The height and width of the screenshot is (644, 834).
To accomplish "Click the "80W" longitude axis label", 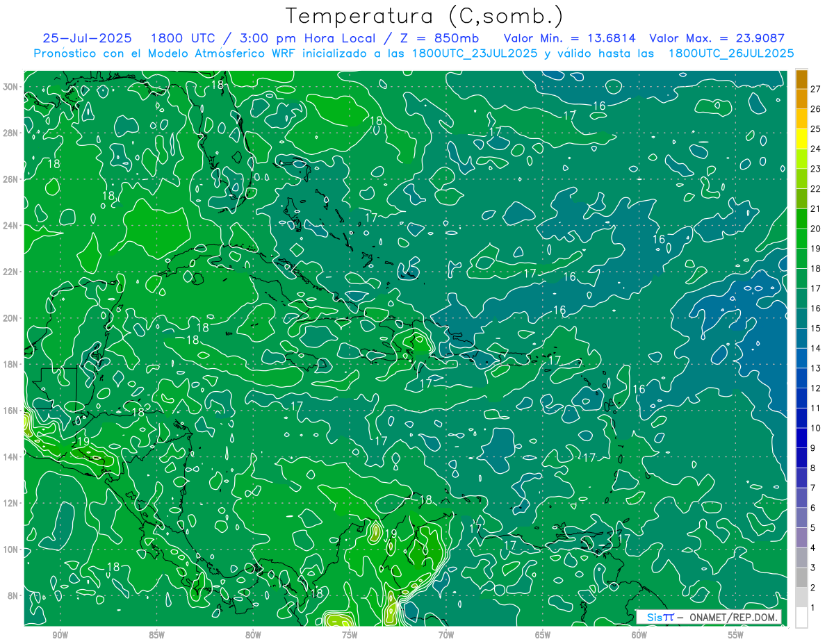I will coord(253,635).
